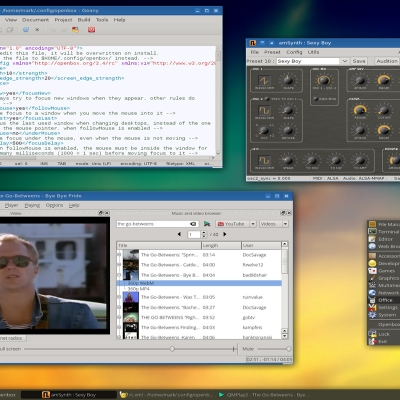
Task: Click the Editor icon in Openbox menu
Action: [x=372, y=239]
